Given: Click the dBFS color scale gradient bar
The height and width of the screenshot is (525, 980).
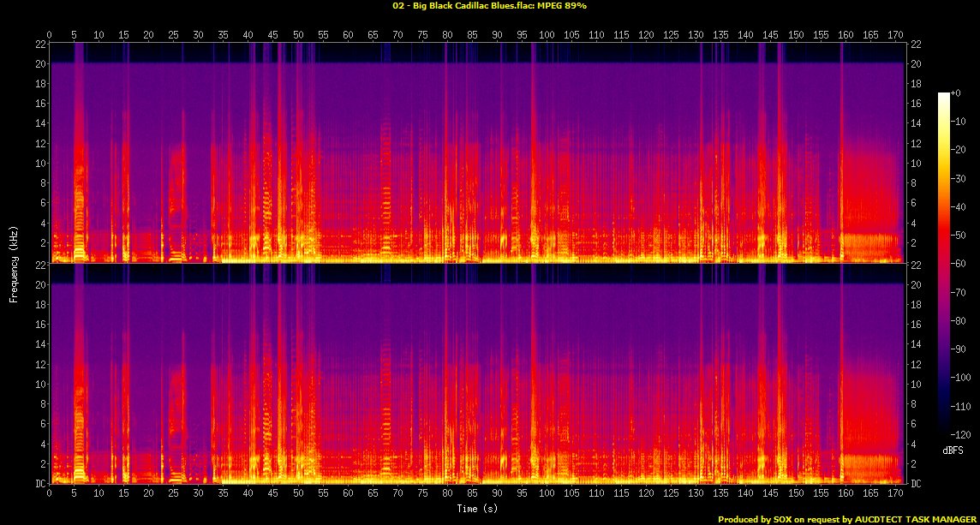Looking at the screenshot, I should click(x=944, y=263).
